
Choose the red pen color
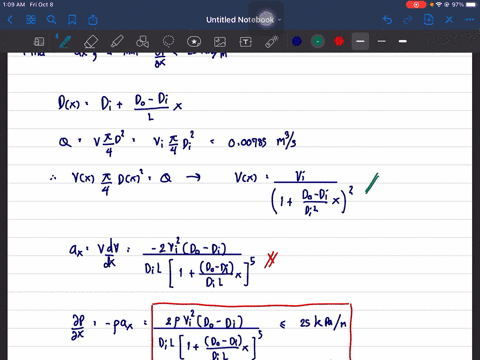(339, 41)
